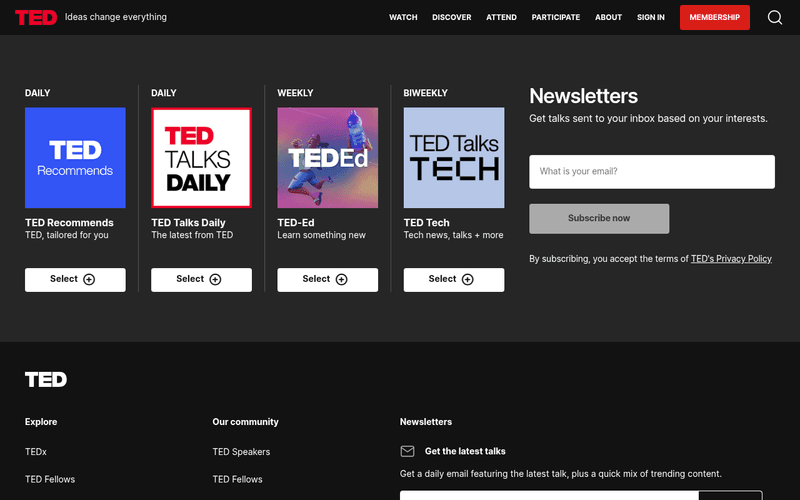Click The latest from TED description

[x=192, y=235]
